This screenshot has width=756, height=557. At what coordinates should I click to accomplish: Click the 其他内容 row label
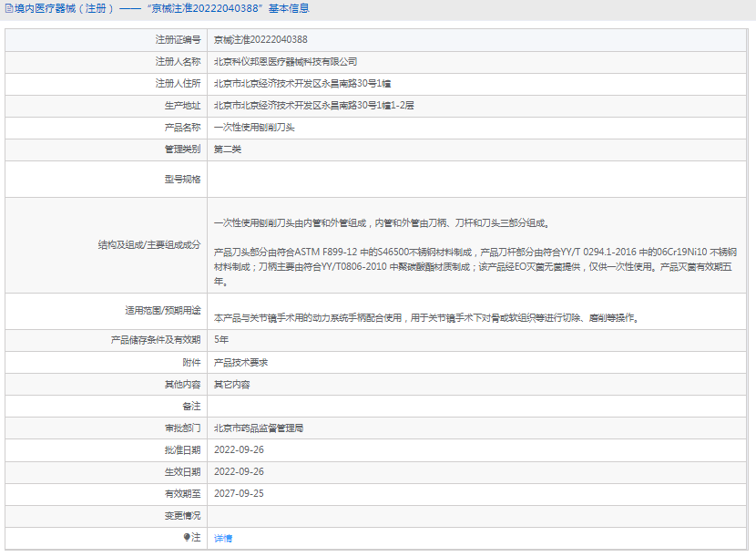182,385
